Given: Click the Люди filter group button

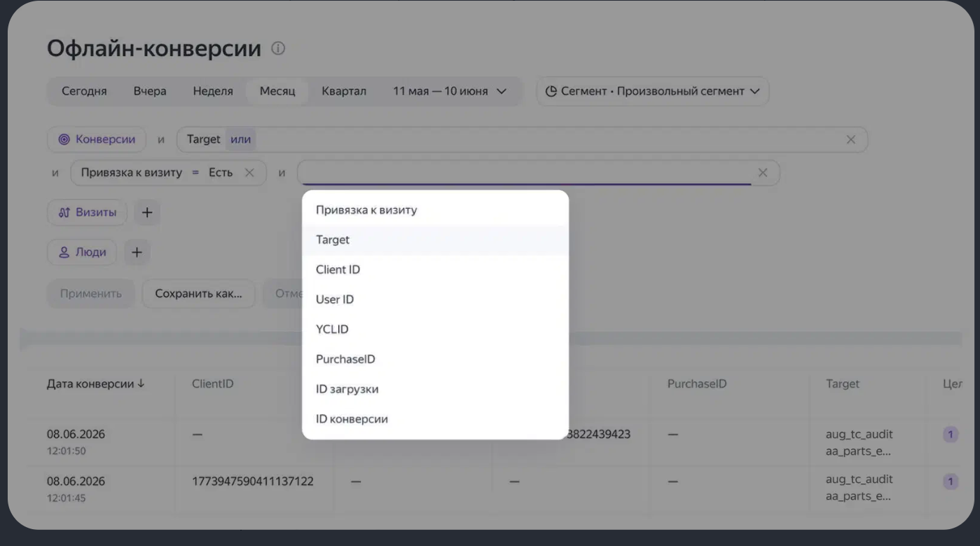Looking at the screenshot, I should [x=82, y=252].
